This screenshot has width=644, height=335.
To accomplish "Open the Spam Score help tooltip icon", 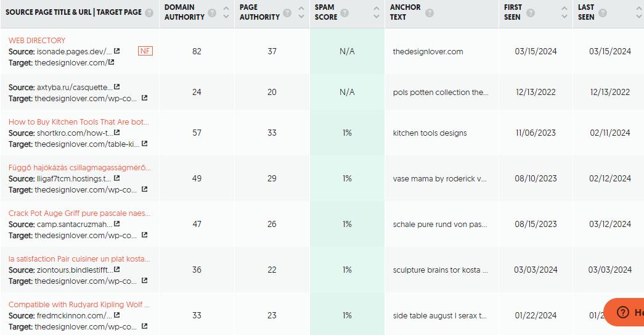I will [344, 13].
